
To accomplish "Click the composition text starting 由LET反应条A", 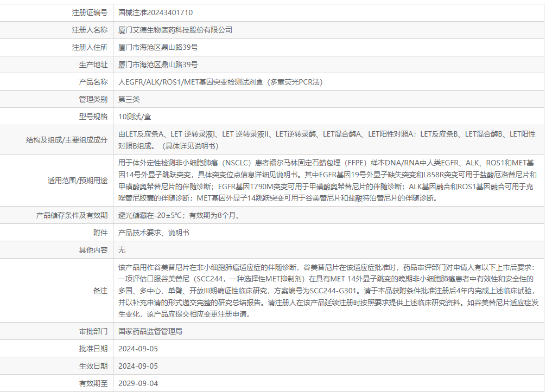I will (x=327, y=140).
